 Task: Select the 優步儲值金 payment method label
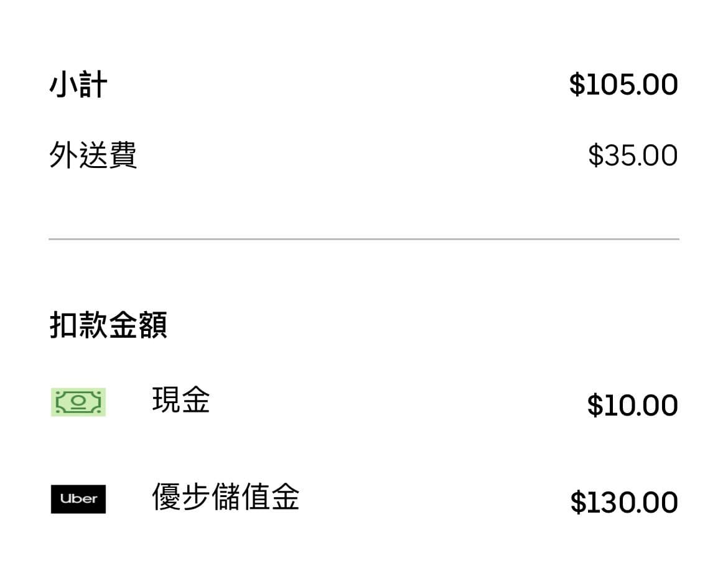click(226, 496)
